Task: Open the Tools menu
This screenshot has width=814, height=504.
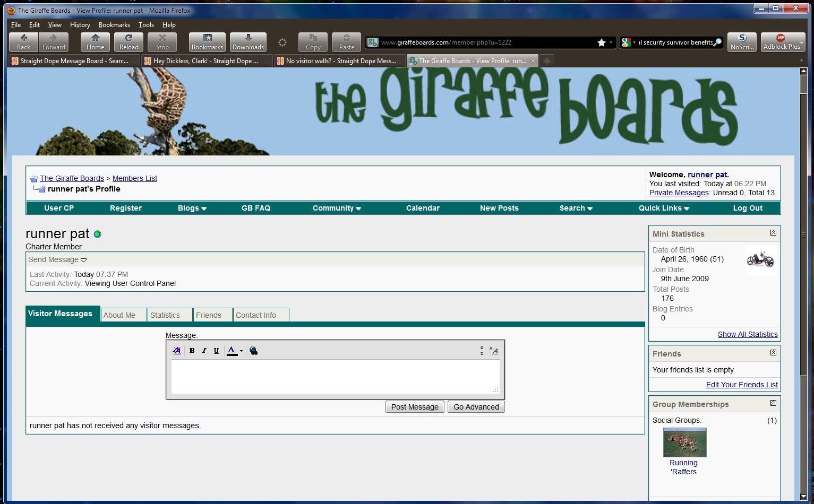Action: pyautogui.click(x=146, y=25)
